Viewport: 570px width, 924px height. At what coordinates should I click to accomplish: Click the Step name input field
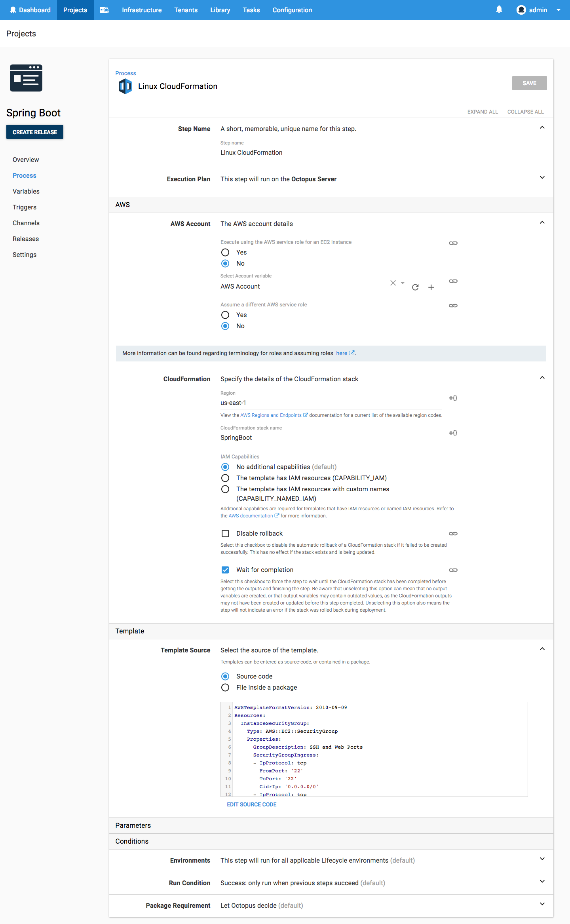coord(339,152)
